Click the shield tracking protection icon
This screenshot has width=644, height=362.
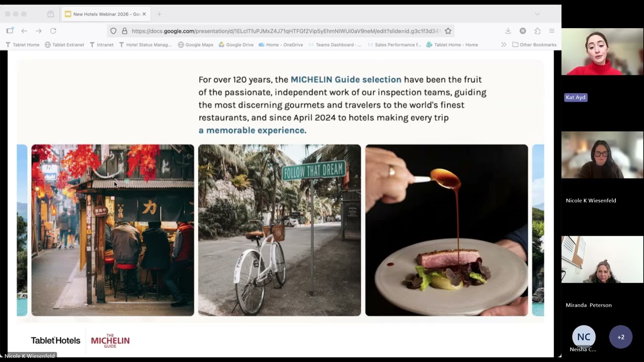click(x=113, y=31)
